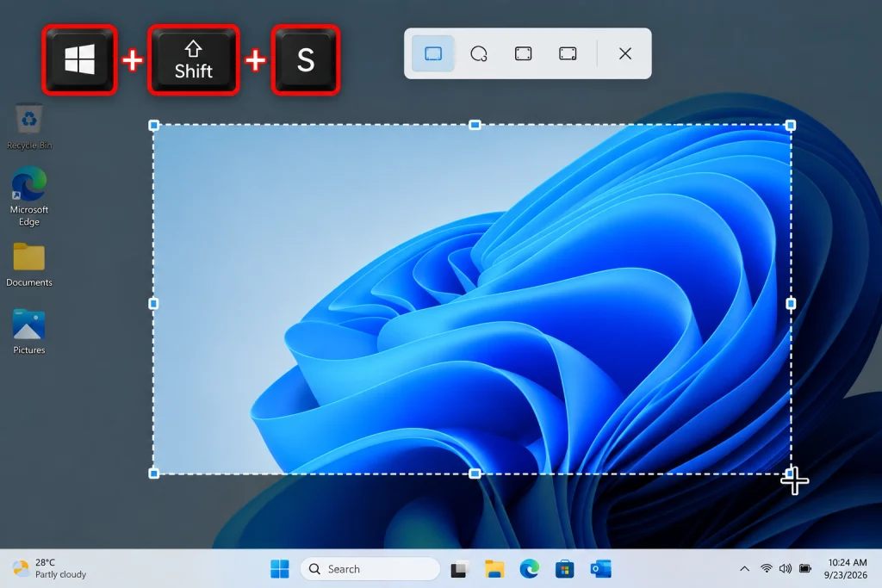Launch Microsoft Edge from taskbar

pos(530,569)
